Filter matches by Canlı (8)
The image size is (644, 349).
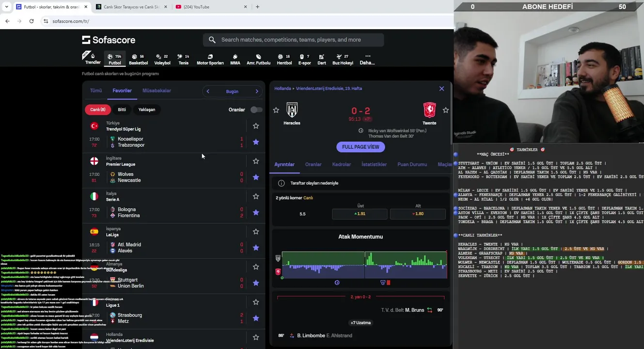[97, 110]
